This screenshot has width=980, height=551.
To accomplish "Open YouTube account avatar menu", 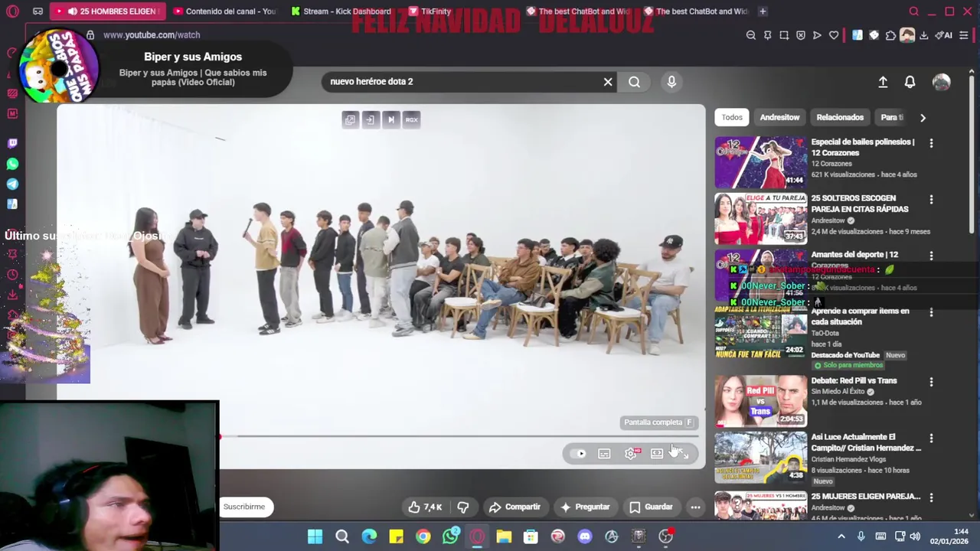I will (941, 82).
